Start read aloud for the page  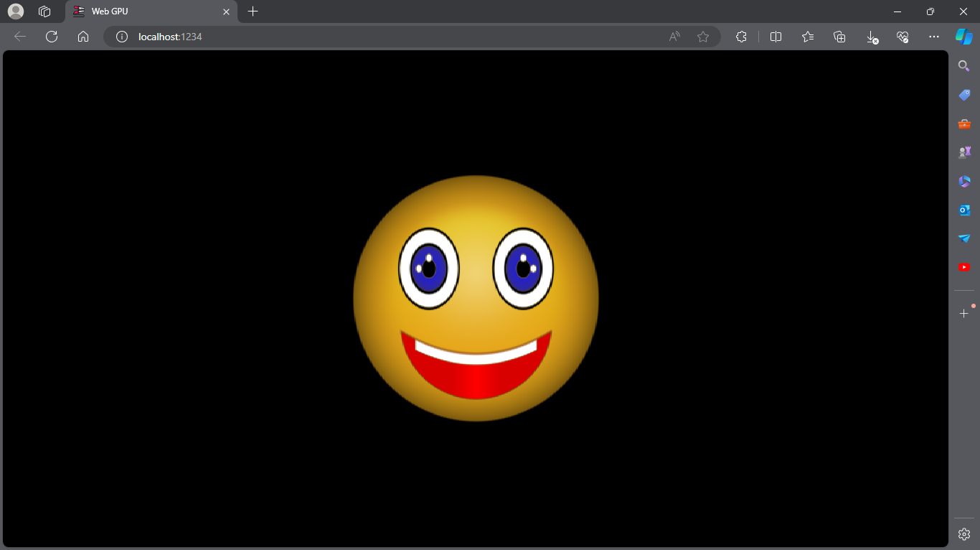(x=674, y=37)
